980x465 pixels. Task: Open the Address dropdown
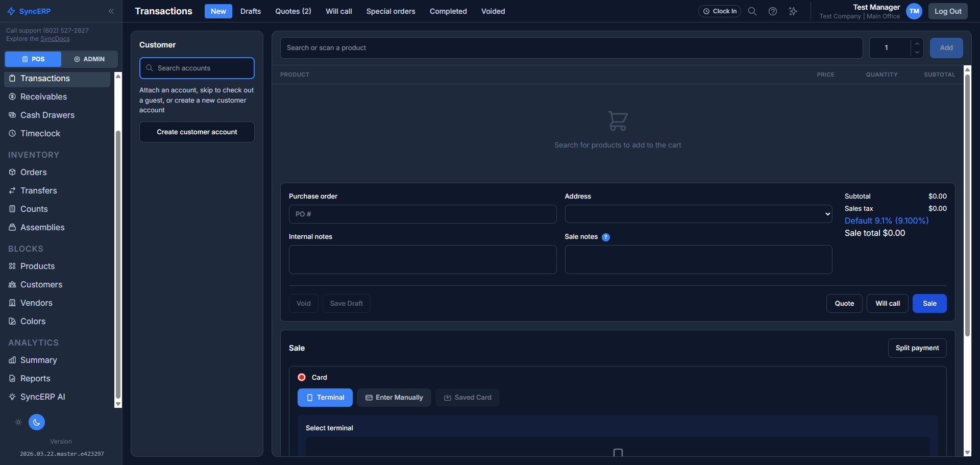pos(698,214)
